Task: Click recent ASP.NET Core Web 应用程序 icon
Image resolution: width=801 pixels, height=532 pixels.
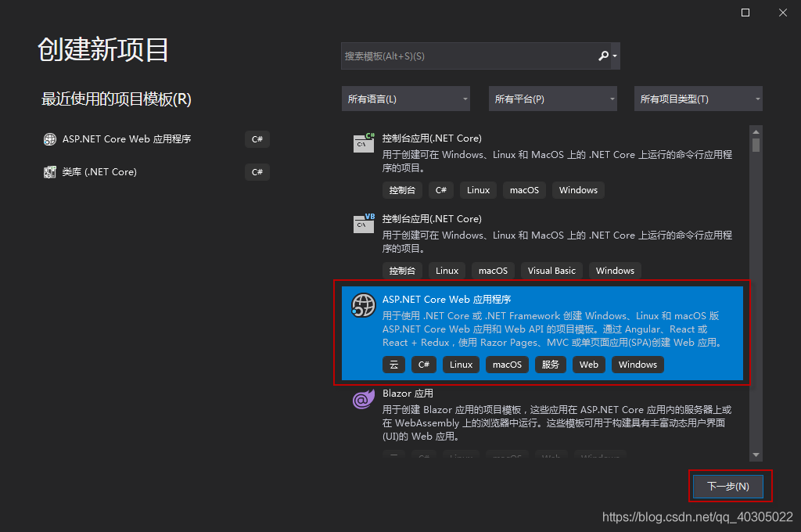Action: [49, 139]
